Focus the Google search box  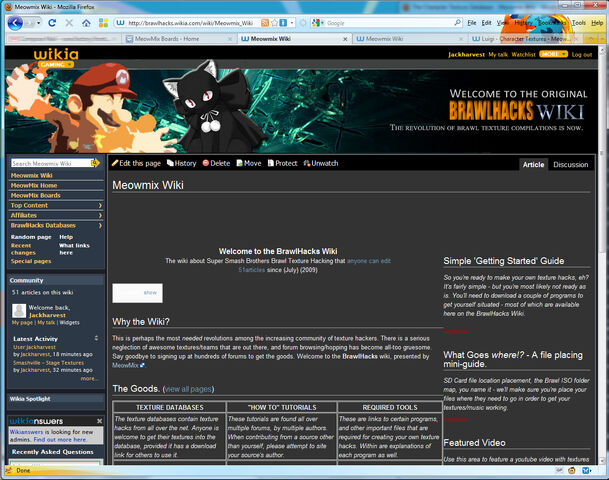click(390, 23)
